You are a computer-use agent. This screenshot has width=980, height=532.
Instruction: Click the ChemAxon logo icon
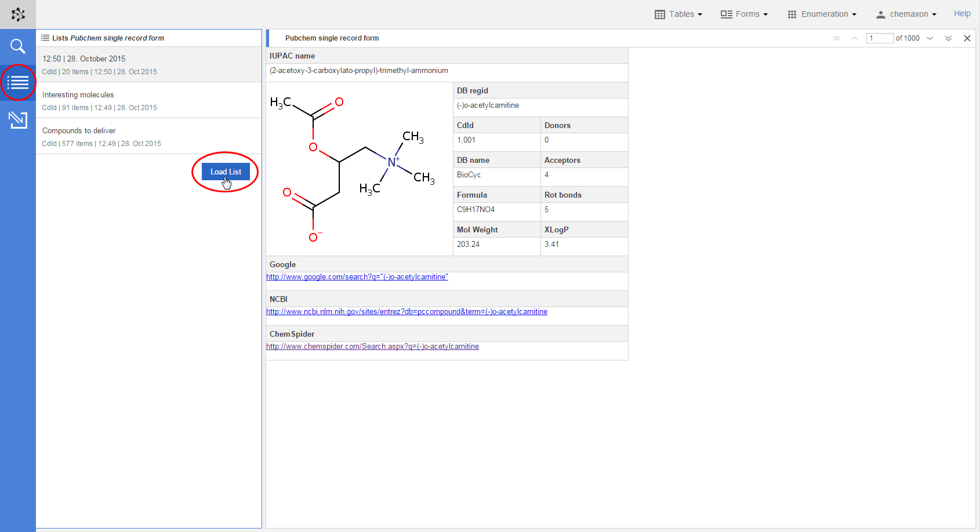click(x=18, y=14)
